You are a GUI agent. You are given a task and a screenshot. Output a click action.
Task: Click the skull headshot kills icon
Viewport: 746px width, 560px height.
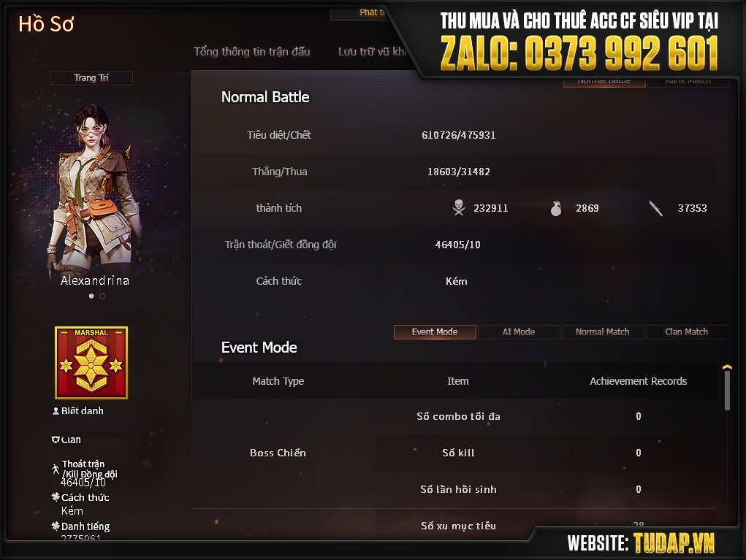(459, 208)
